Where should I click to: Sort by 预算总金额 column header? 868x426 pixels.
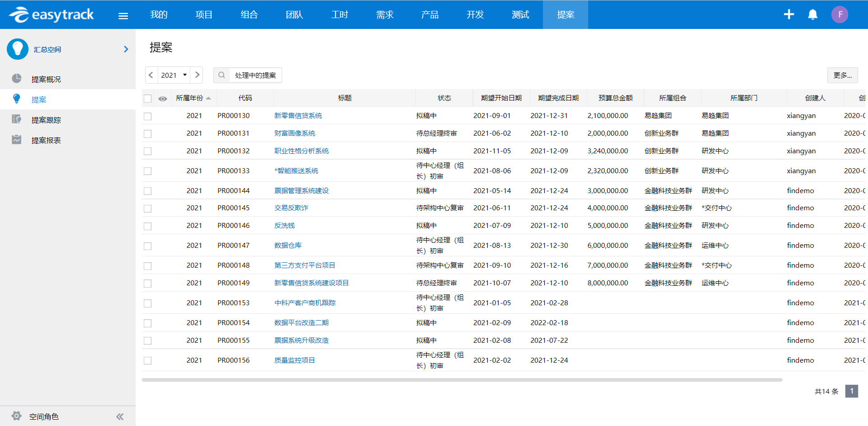(615, 98)
